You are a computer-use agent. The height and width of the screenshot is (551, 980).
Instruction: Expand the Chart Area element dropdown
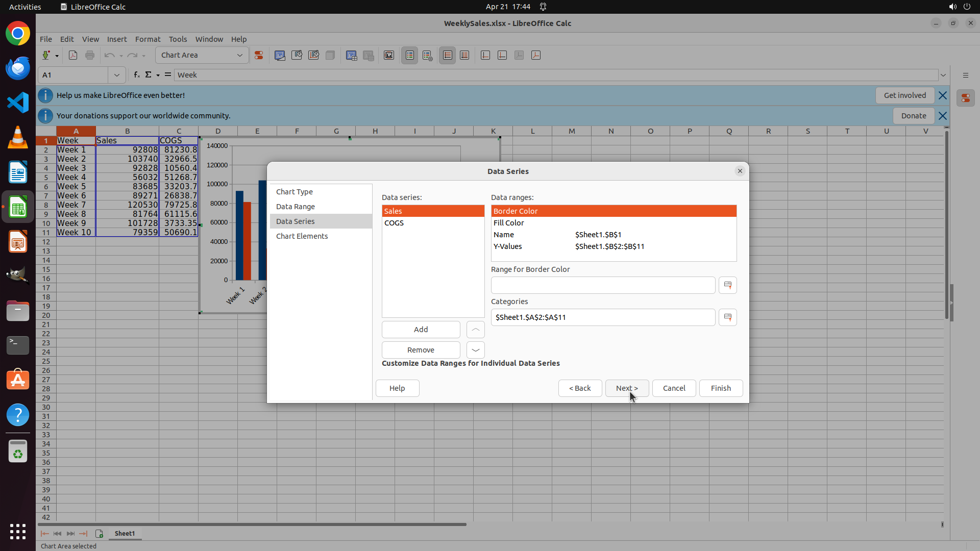[x=239, y=55]
